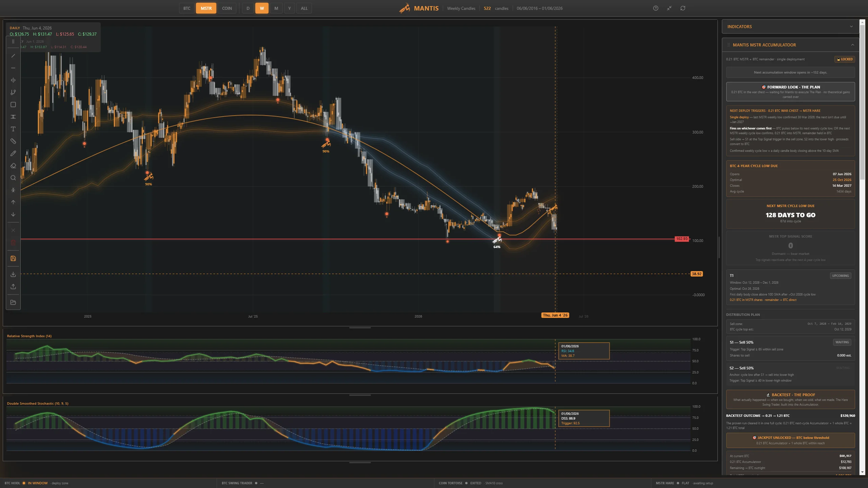Click the 128 DAYS TO GO countdown
The width and height of the screenshot is (868, 488).
click(790, 215)
